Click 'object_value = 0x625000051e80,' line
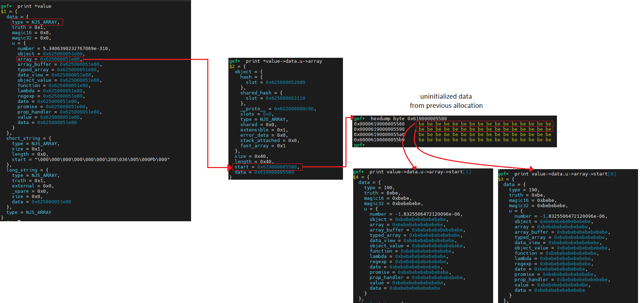Viewport: 644px width, 303px height. 60,80
